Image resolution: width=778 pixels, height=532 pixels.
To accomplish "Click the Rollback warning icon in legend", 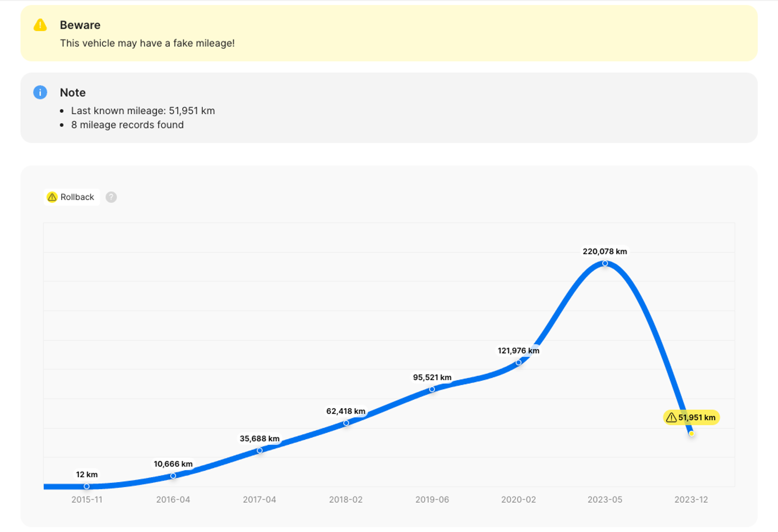I will click(x=52, y=197).
